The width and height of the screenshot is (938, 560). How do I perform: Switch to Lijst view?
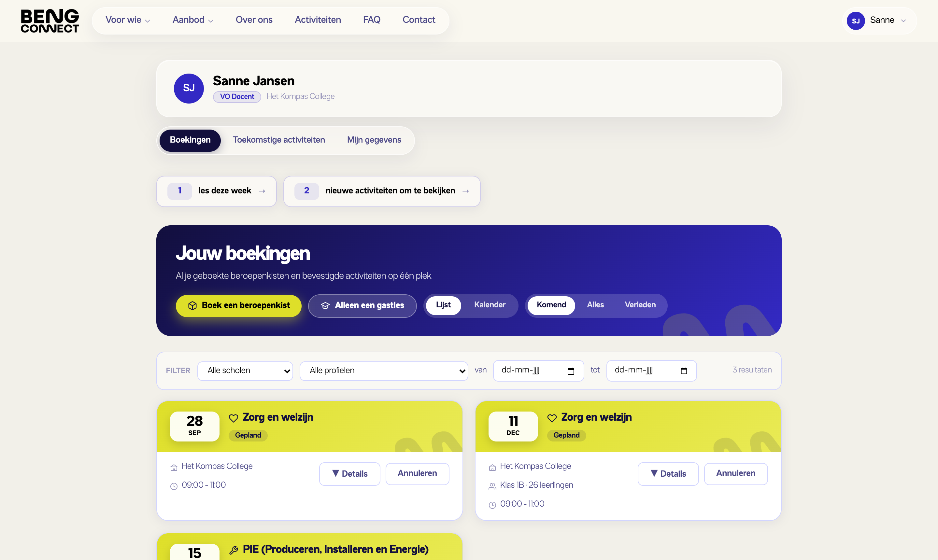pos(443,305)
